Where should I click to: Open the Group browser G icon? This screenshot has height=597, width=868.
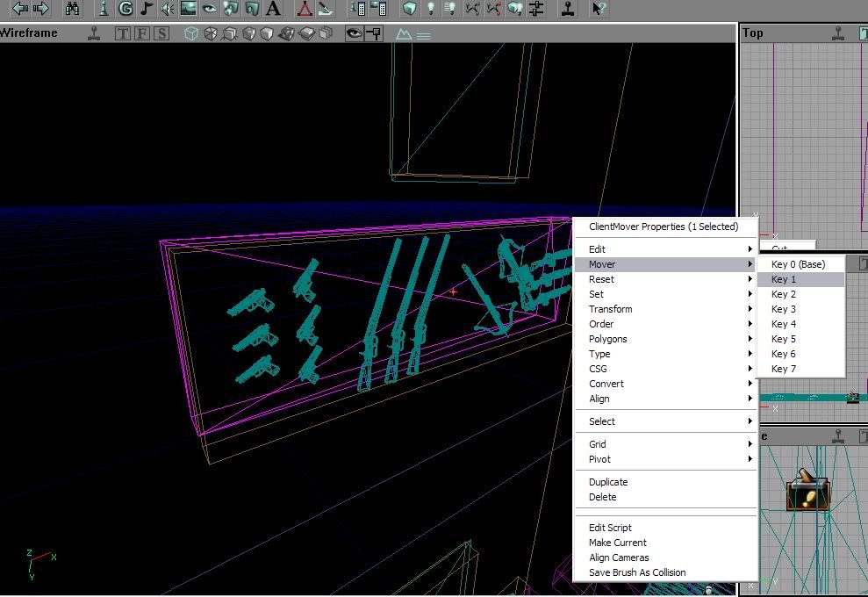tap(126, 9)
